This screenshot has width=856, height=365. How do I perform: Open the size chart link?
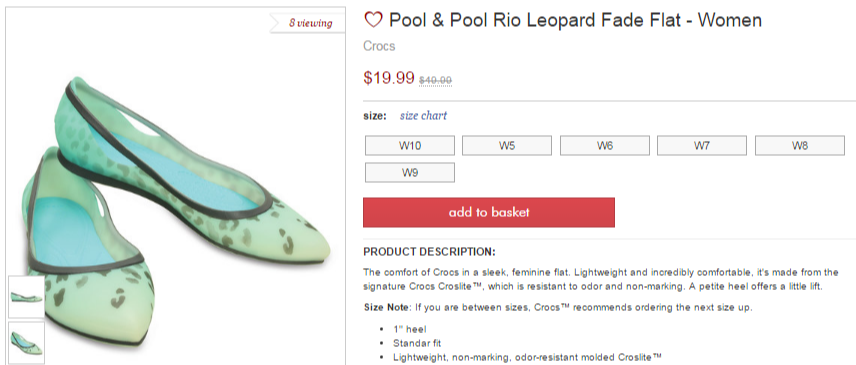pyautogui.click(x=423, y=116)
